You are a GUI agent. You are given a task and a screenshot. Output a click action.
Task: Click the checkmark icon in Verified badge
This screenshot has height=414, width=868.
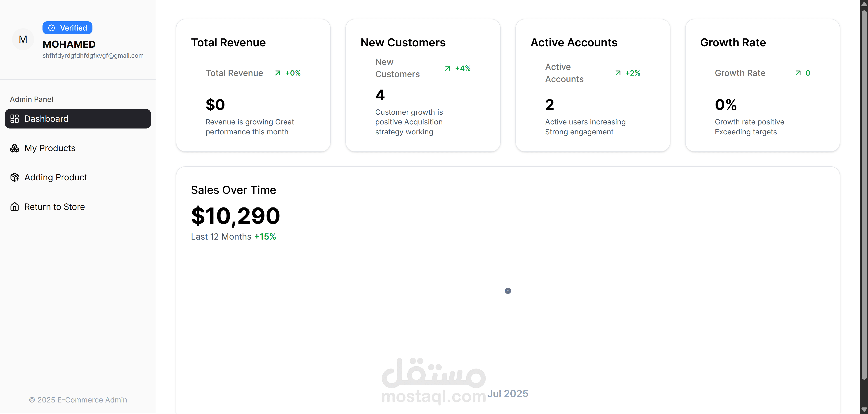coord(52,28)
